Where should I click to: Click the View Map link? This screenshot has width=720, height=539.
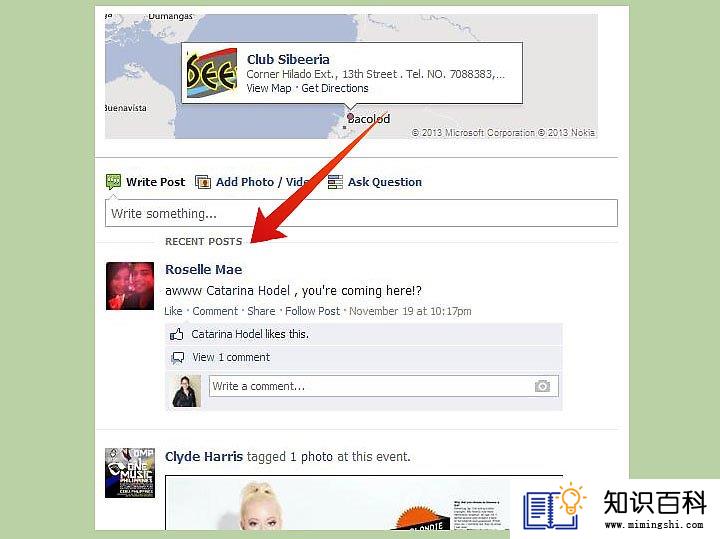point(269,88)
